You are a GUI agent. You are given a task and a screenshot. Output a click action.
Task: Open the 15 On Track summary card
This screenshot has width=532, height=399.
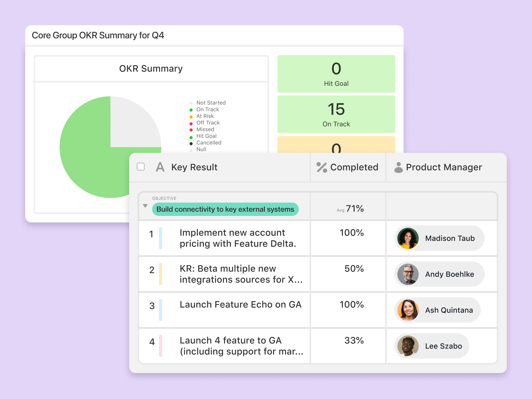point(336,115)
